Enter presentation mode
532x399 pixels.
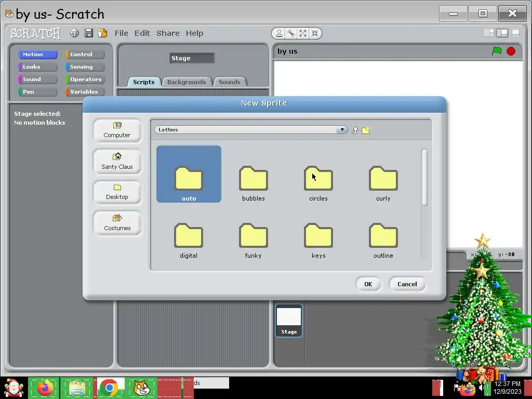point(516,33)
